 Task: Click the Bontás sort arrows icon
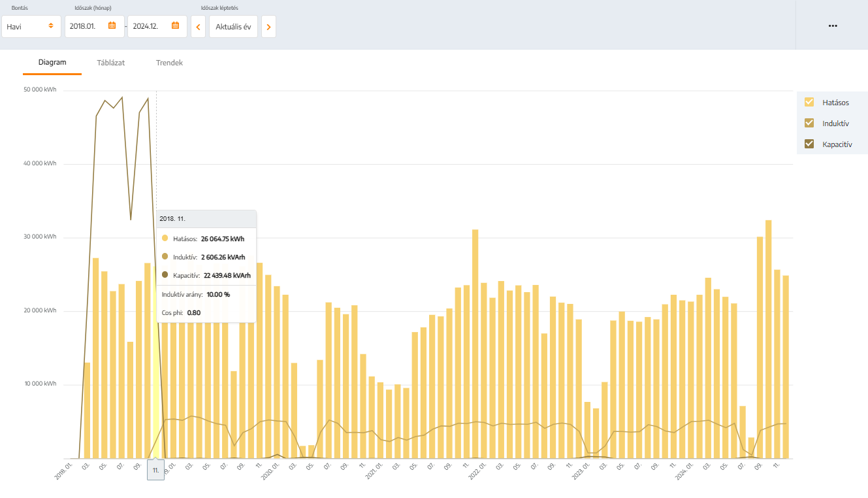pos(50,26)
